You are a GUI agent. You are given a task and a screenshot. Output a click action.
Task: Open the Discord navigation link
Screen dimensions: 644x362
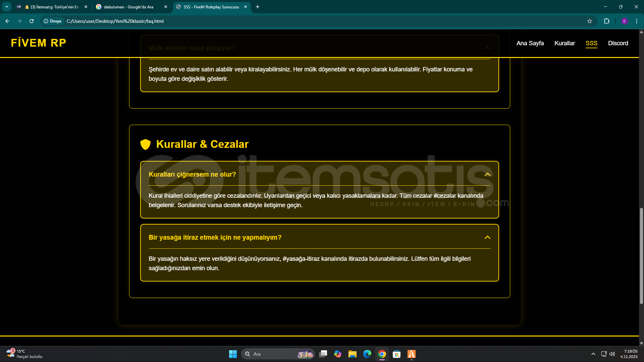coord(618,43)
